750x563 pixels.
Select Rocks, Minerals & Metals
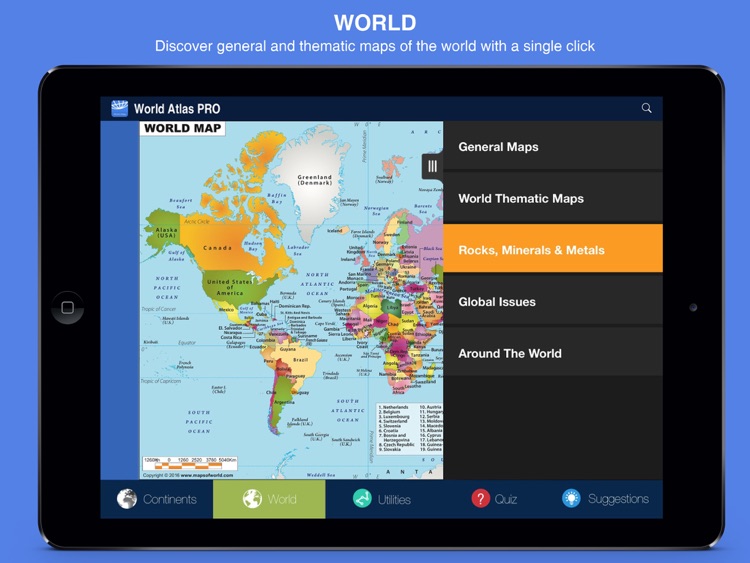(x=553, y=250)
